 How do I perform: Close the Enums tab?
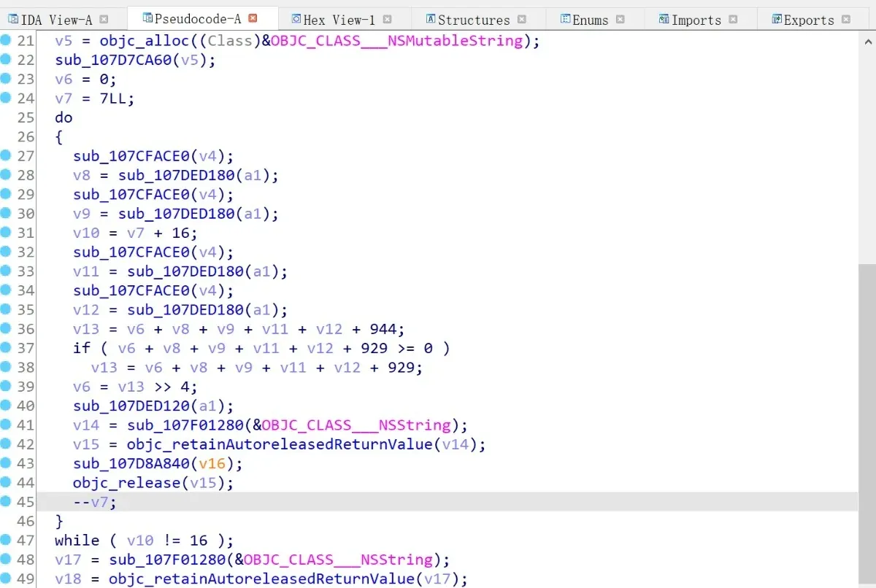tap(620, 19)
